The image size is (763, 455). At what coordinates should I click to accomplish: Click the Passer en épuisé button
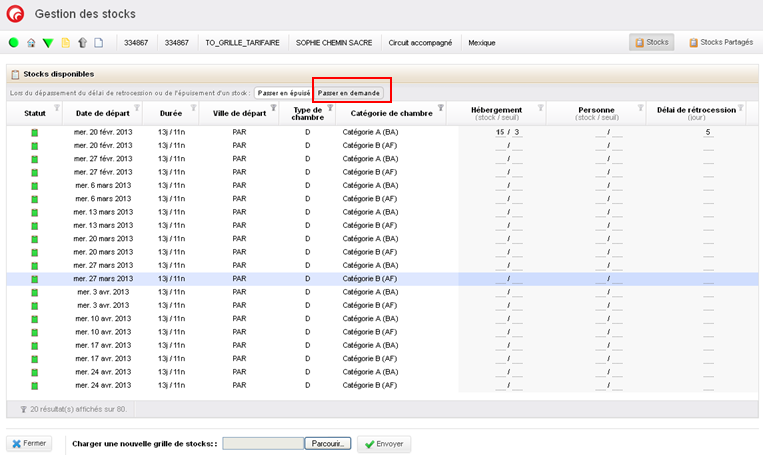(x=281, y=92)
